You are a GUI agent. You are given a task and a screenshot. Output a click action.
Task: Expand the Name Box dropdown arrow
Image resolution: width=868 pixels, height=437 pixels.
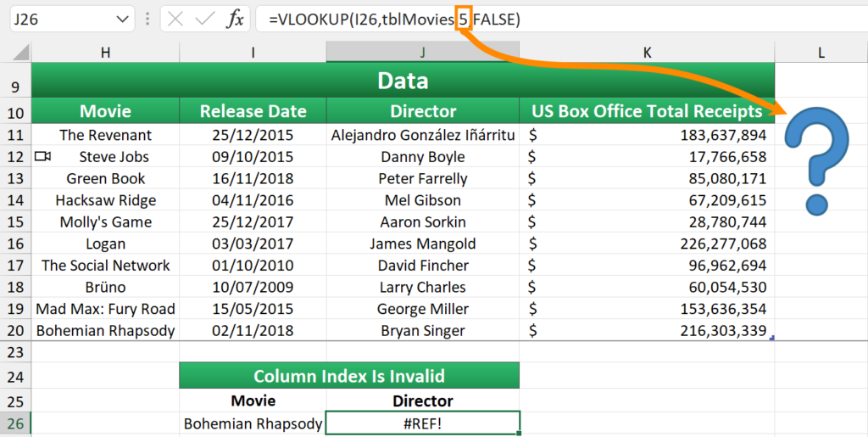(x=123, y=20)
